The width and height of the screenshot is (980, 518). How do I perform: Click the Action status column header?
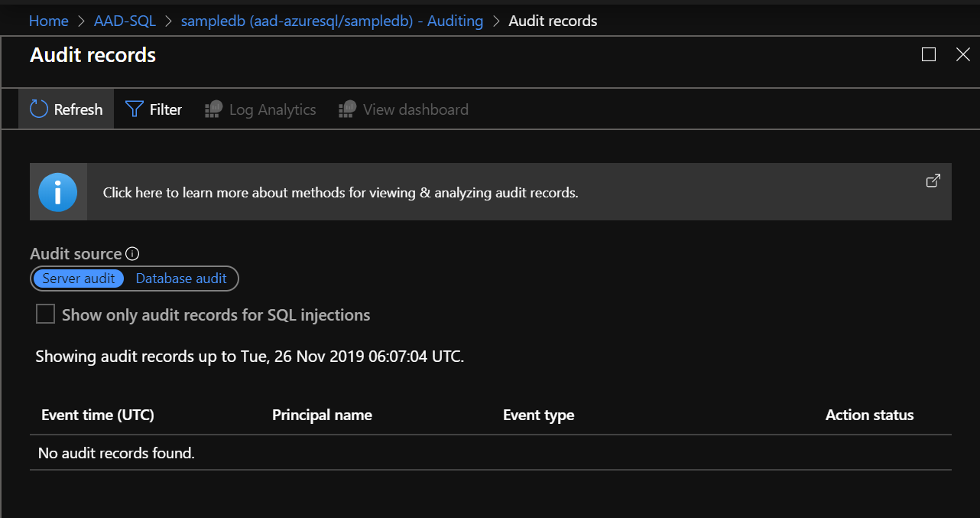(x=869, y=415)
